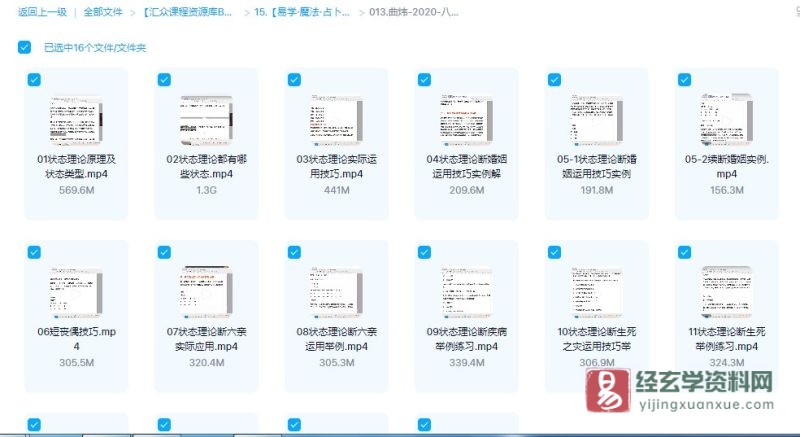
Task: Click the file name 01状态理论原理及状态类型.mp4
Action: tap(77, 166)
